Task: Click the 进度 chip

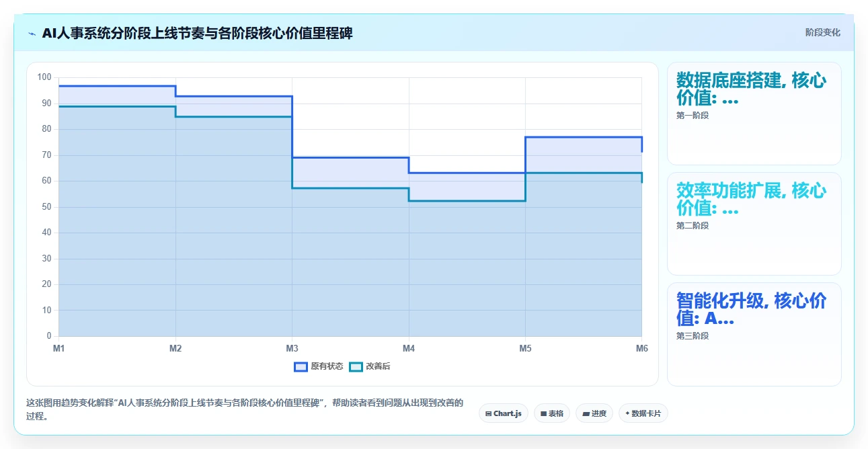Action: tap(594, 413)
